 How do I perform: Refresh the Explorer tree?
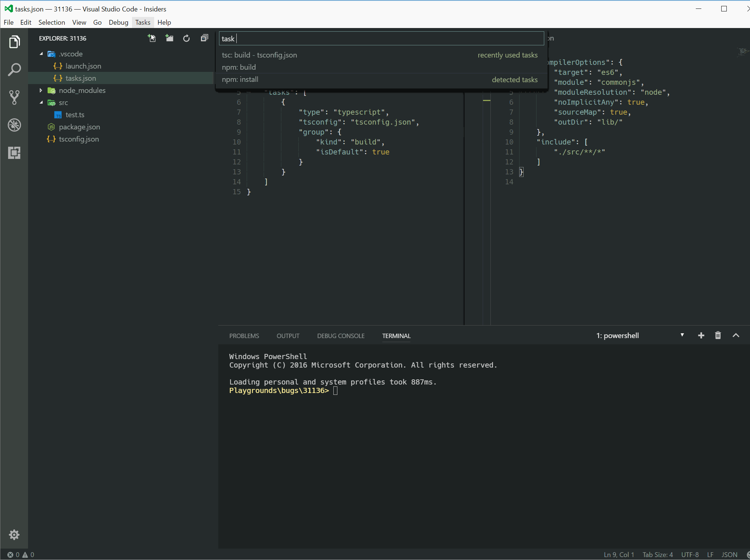point(187,38)
